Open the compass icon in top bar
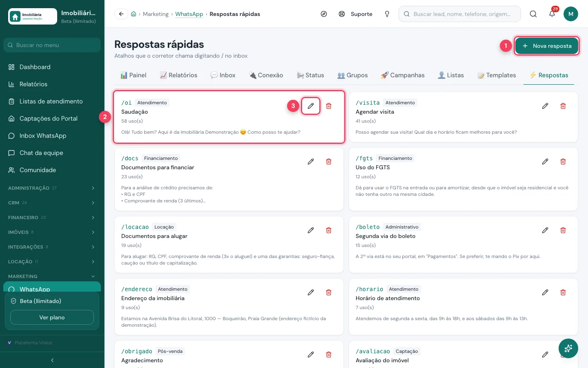588x368 pixels. 324,14
